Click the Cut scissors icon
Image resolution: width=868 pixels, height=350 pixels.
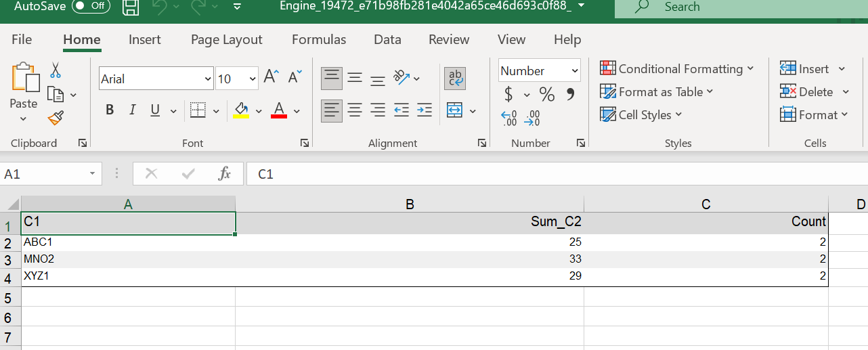point(56,70)
